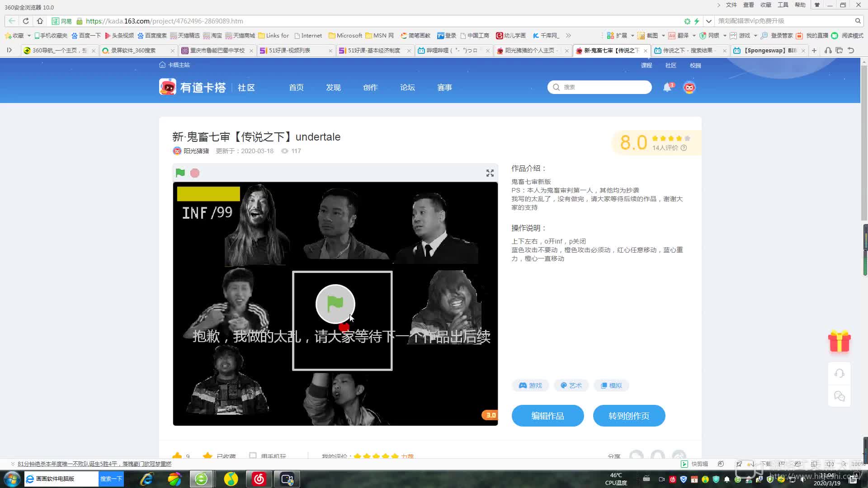Open the 赛事 navigation item
Image resolution: width=868 pixels, height=488 pixels.
point(444,87)
